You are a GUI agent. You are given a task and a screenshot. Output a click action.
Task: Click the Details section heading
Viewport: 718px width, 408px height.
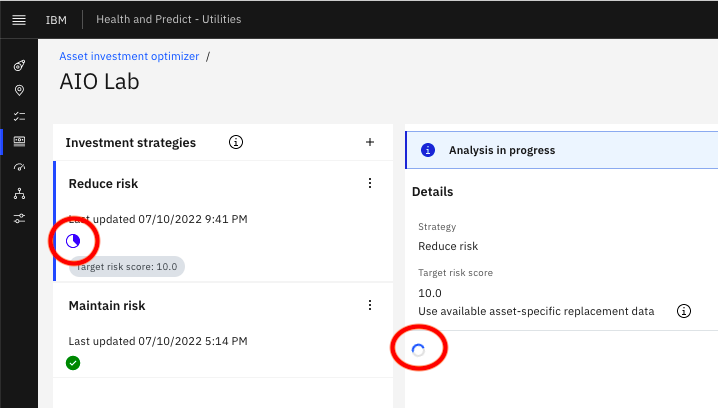click(432, 191)
